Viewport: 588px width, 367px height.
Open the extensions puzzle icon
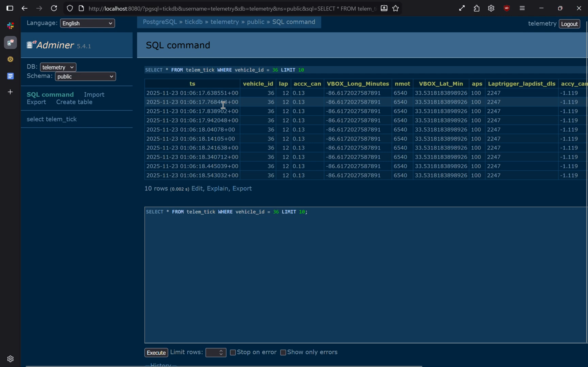click(x=476, y=9)
